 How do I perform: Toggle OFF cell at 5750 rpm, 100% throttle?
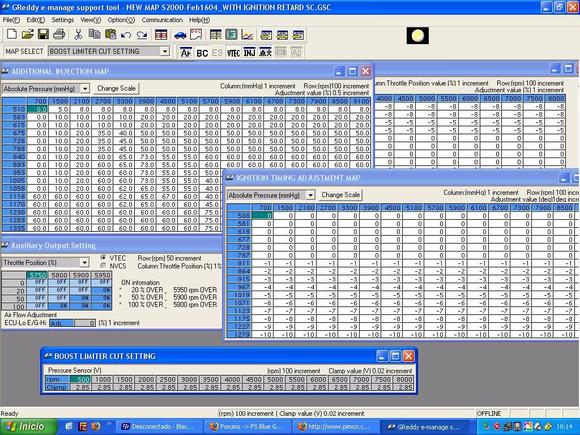(37, 306)
